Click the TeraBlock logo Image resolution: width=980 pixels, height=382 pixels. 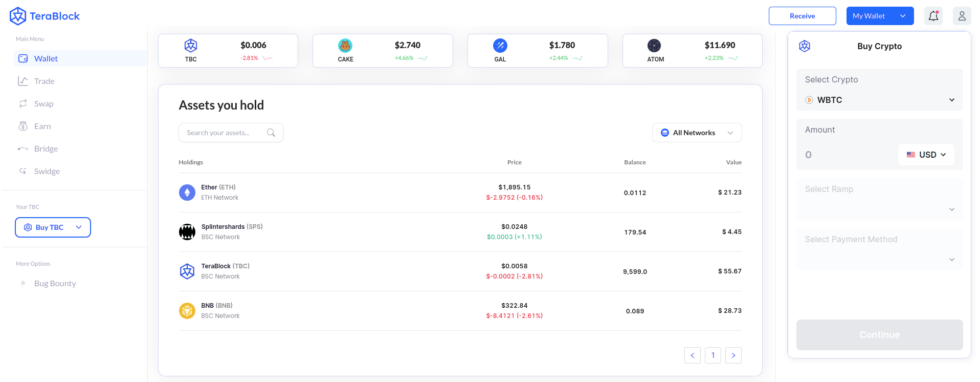pos(45,16)
